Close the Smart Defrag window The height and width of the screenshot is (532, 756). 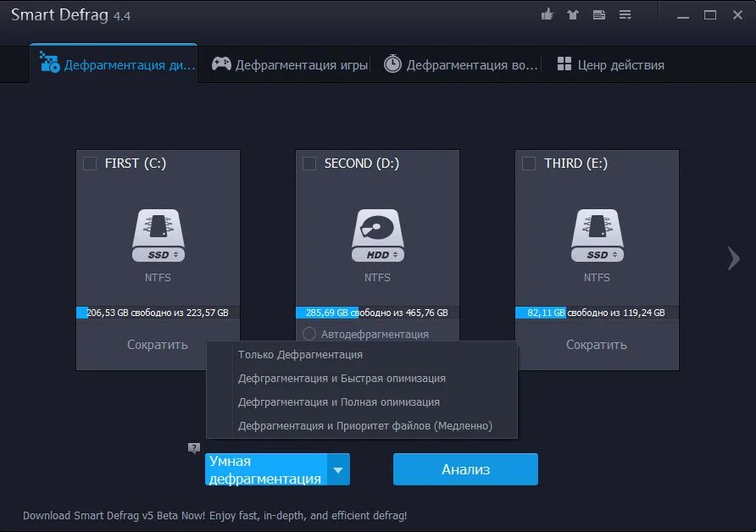click(737, 15)
